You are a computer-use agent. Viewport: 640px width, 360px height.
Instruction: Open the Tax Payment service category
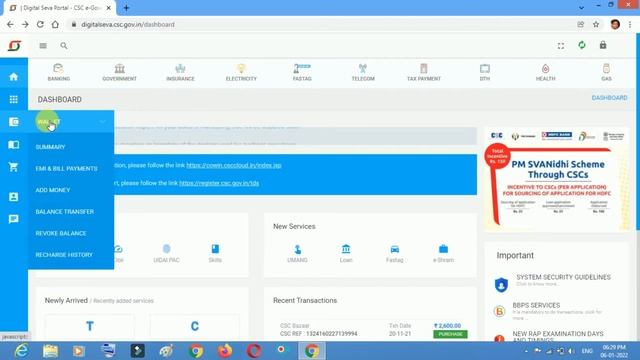point(424,72)
